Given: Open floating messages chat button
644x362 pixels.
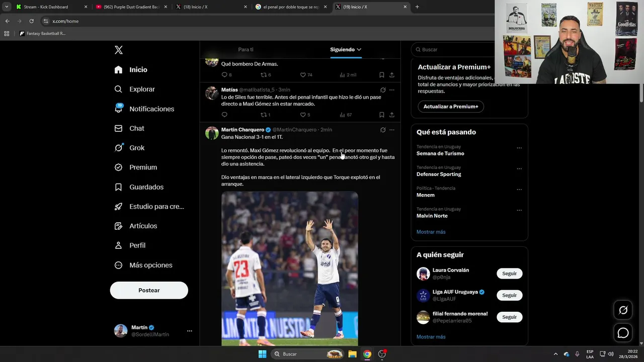Looking at the screenshot, I should click(623, 333).
